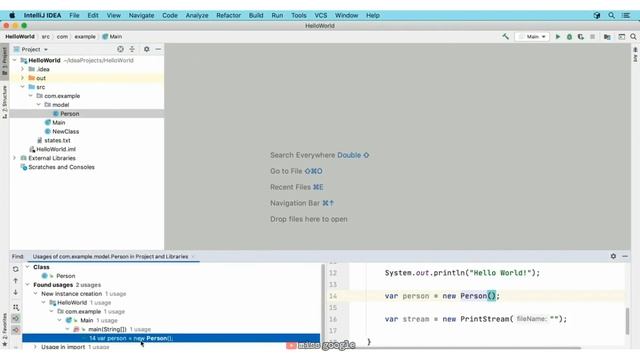Open the VCS menu
640x360 pixels.
click(x=320, y=15)
